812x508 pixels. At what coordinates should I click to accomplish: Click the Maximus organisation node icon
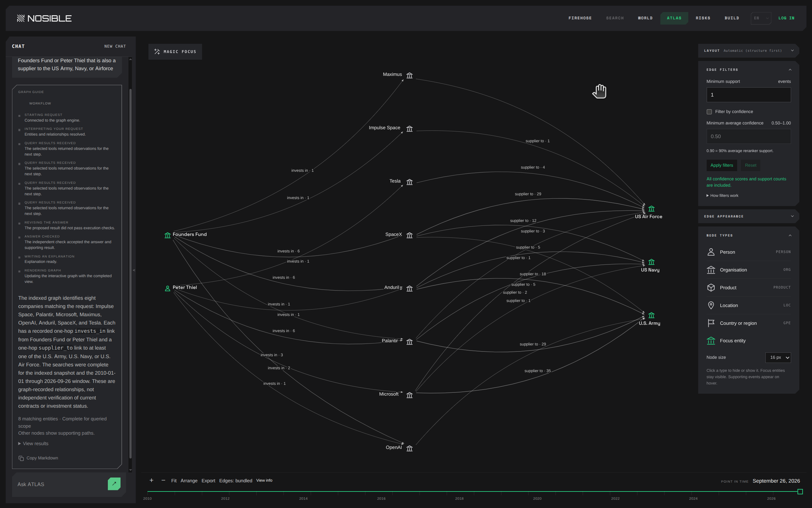click(409, 75)
